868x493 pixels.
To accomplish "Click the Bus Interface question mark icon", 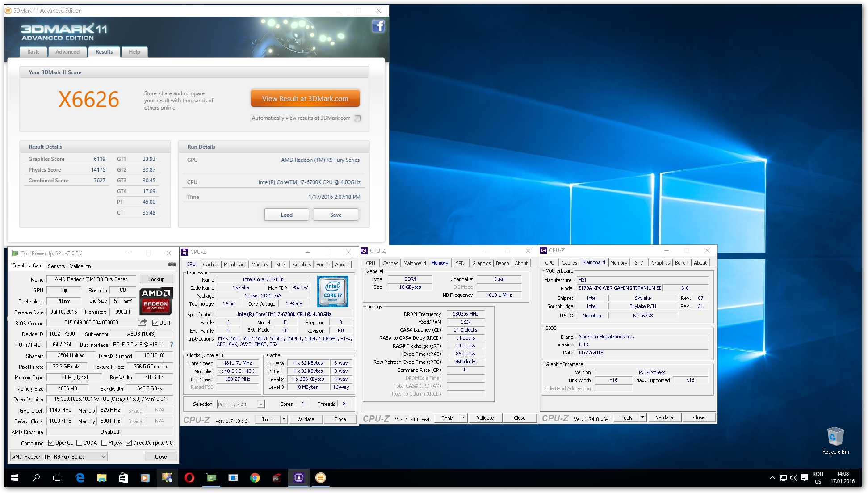I will click(172, 345).
